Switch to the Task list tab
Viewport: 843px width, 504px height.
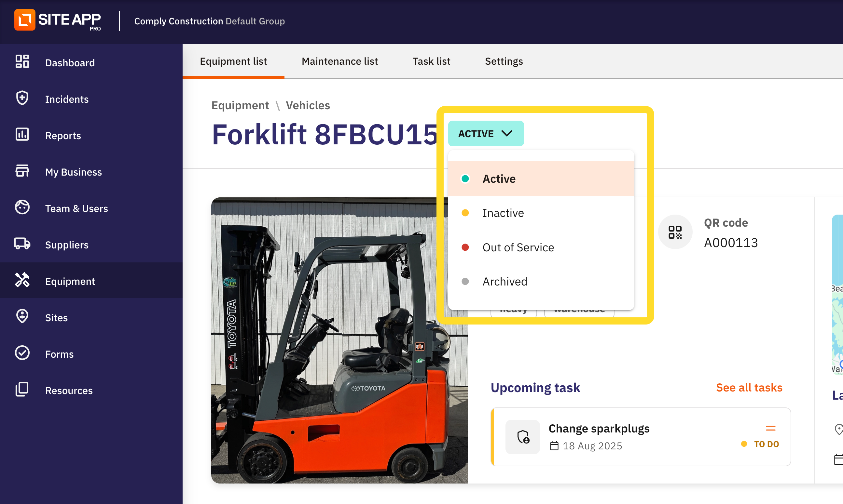coord(431,61)
